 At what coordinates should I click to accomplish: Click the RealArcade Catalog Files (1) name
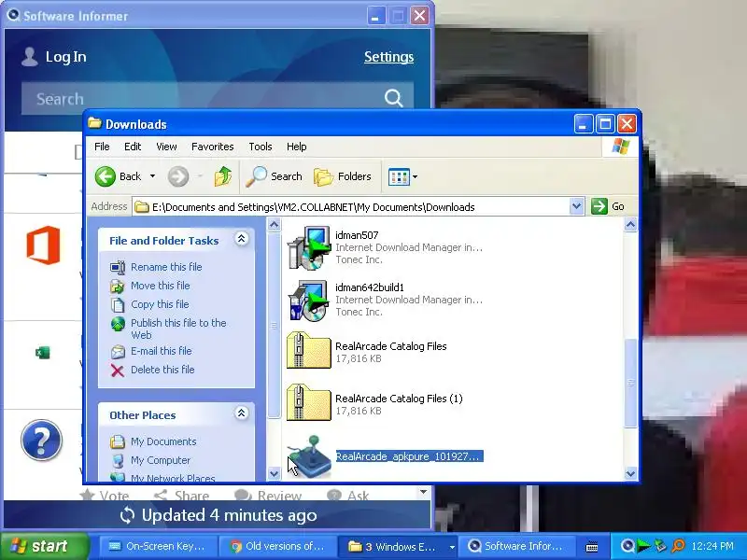[x=400, y=399]
